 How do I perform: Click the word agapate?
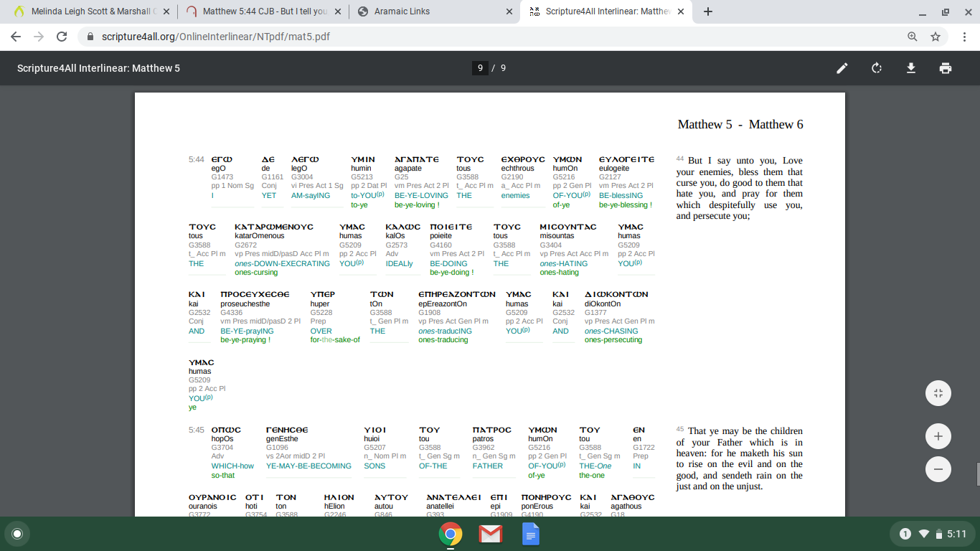pyautogui.click(x=408, y=168)
